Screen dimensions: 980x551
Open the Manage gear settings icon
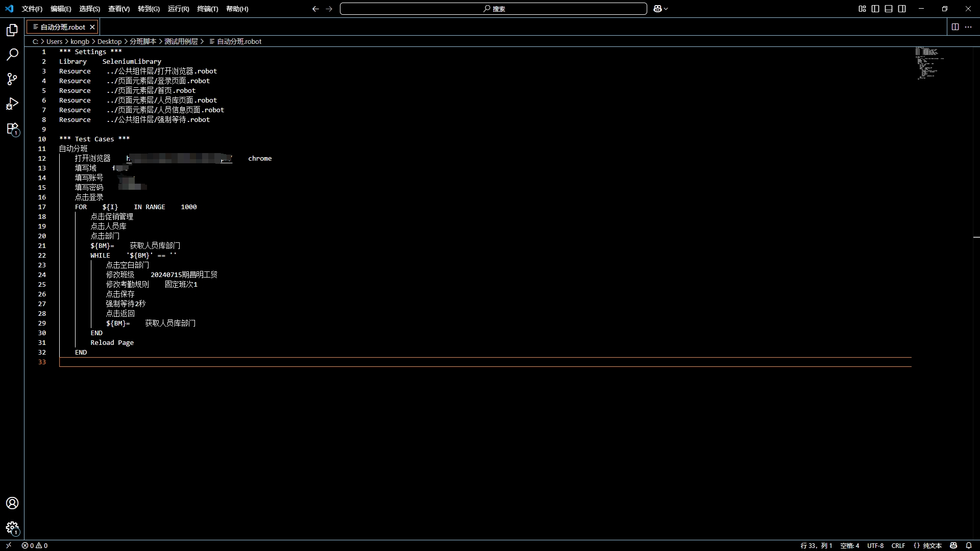[12, 528]
